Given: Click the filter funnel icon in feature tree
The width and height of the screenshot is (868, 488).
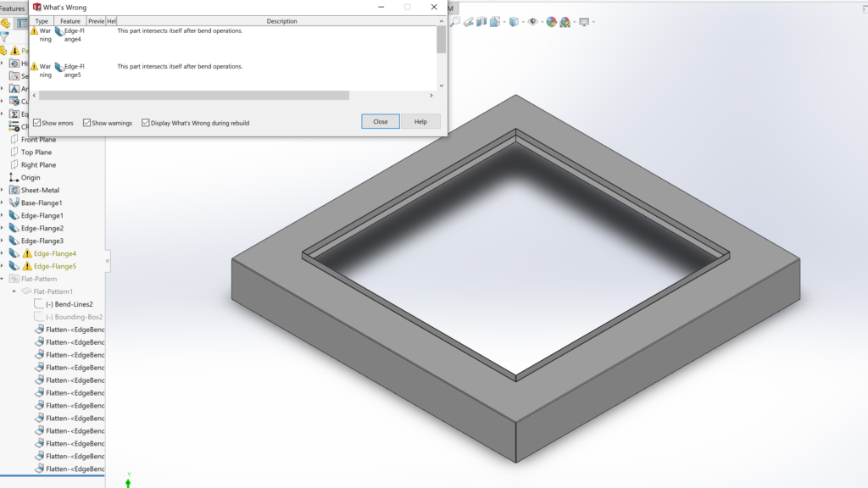Looking at the screenshot, I should pyautogui.click(x=5, y=37).
